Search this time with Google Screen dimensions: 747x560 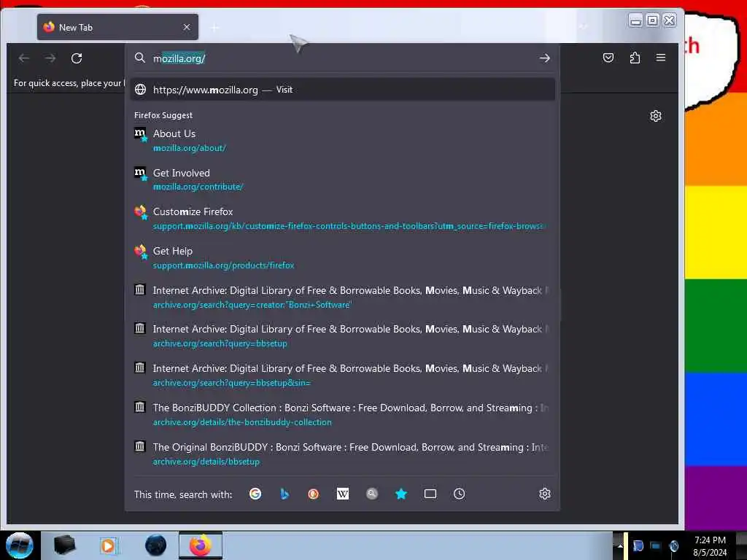coord(255,494)
